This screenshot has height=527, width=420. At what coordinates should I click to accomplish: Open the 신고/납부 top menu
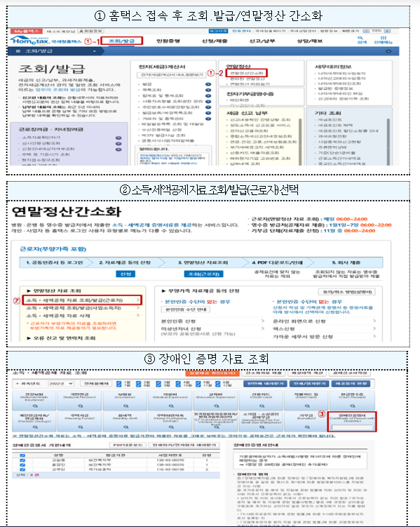pyautogui.click(x=262, y=41)
